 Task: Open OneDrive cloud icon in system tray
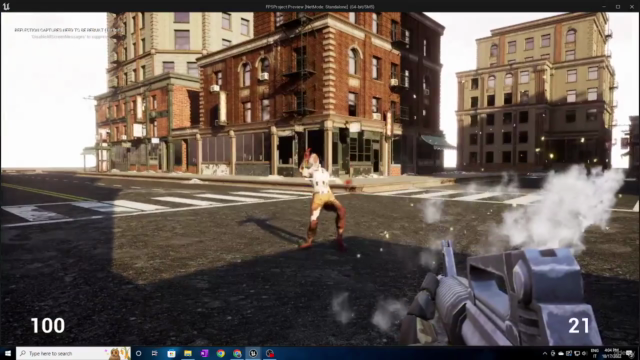coord(561,353)
